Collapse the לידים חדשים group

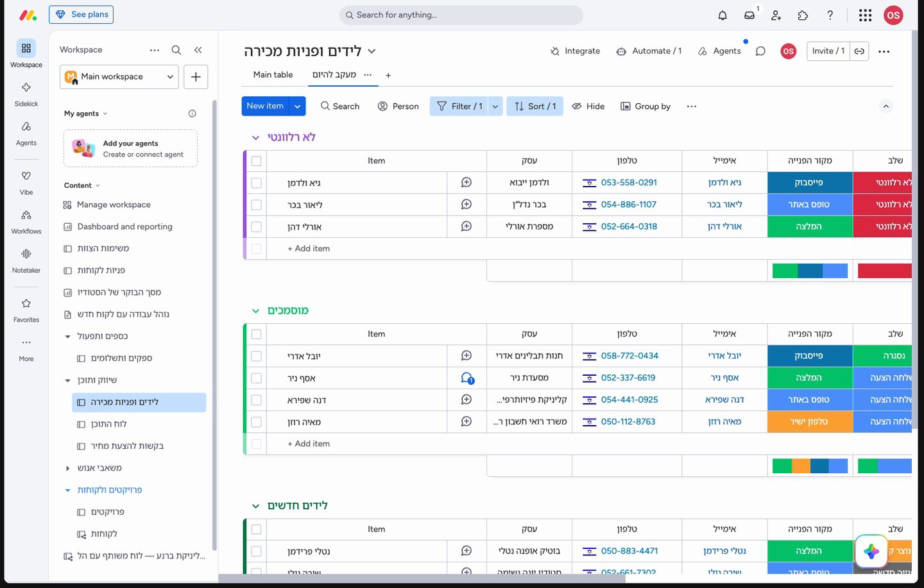255,506
